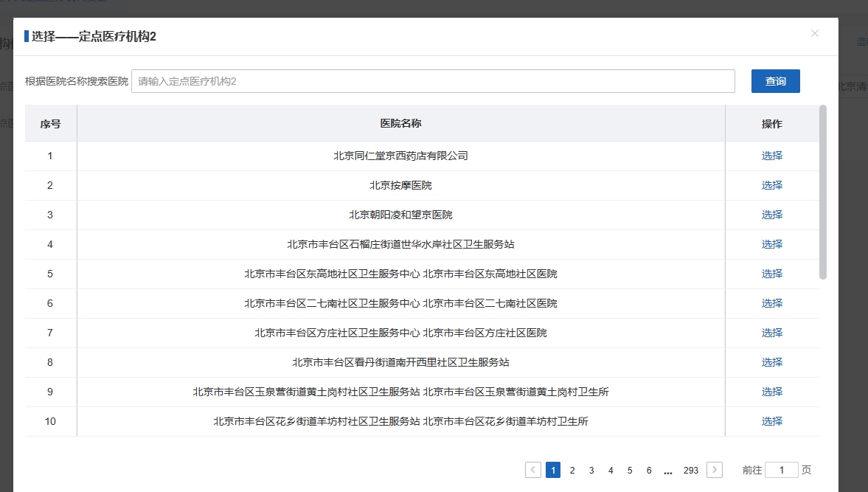Click the 查询 search button
Image resolution: width=868 pixels, height=492 pixels.
point(775,81)
